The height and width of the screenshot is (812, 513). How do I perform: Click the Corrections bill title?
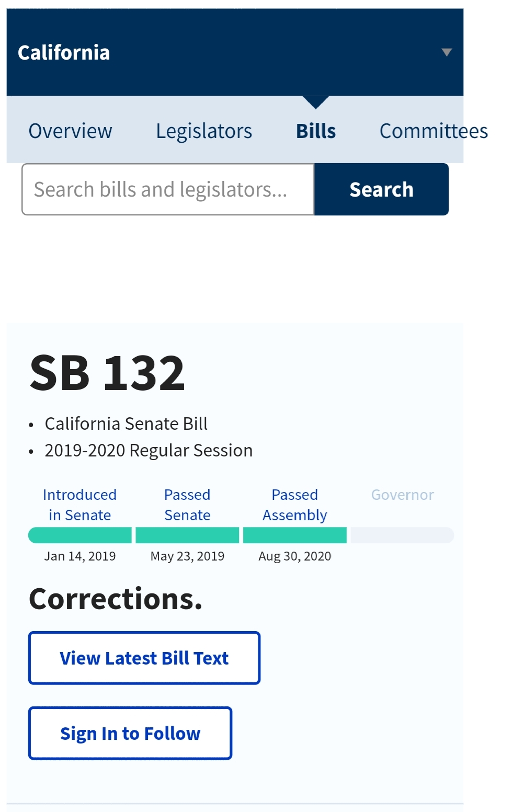click(116, 599)
